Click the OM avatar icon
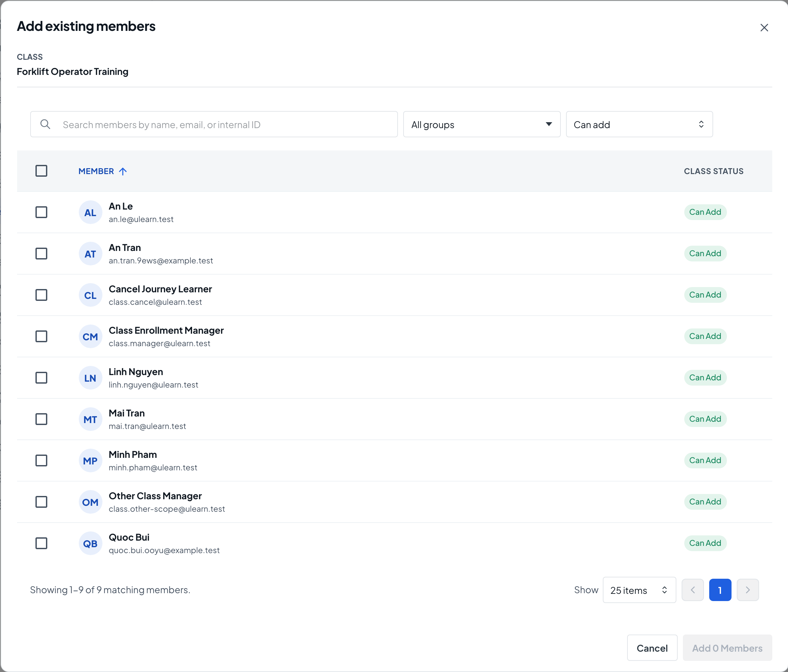 click(x=91, y=502)
